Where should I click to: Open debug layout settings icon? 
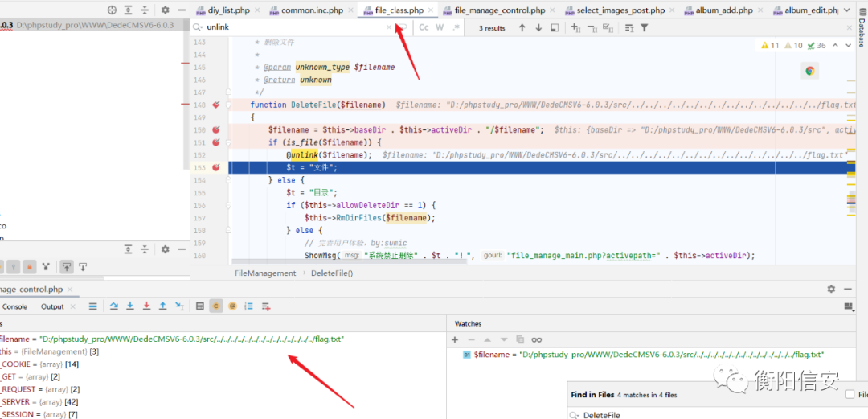(x=848, y=306)
